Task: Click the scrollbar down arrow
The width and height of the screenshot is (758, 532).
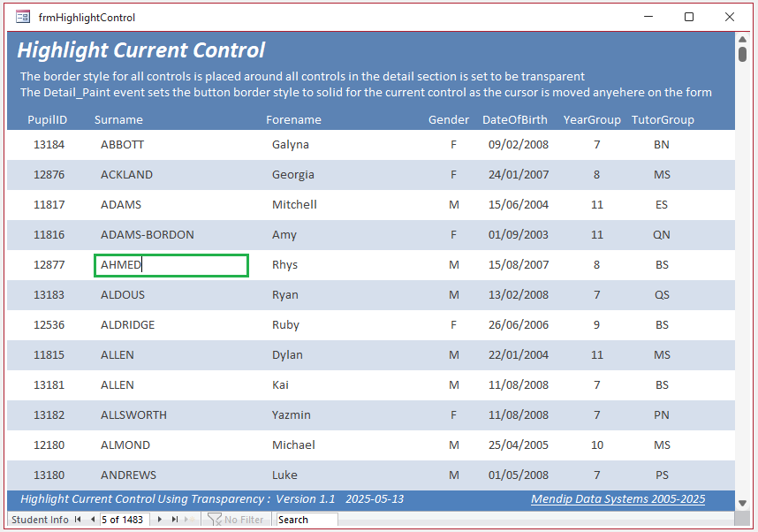Action: (x=742, y=504)
